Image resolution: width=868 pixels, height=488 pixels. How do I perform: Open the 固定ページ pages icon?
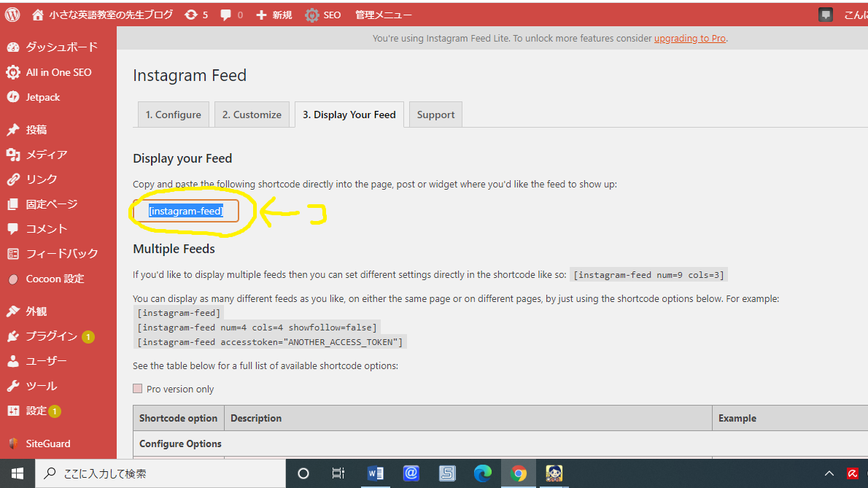coord(13,204)
